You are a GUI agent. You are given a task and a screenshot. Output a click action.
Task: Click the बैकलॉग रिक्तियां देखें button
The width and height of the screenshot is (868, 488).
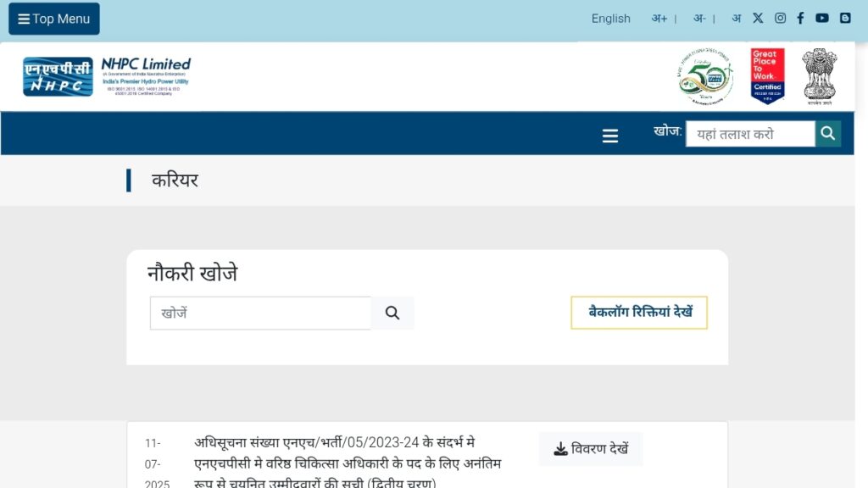click(x=639, y=313)
